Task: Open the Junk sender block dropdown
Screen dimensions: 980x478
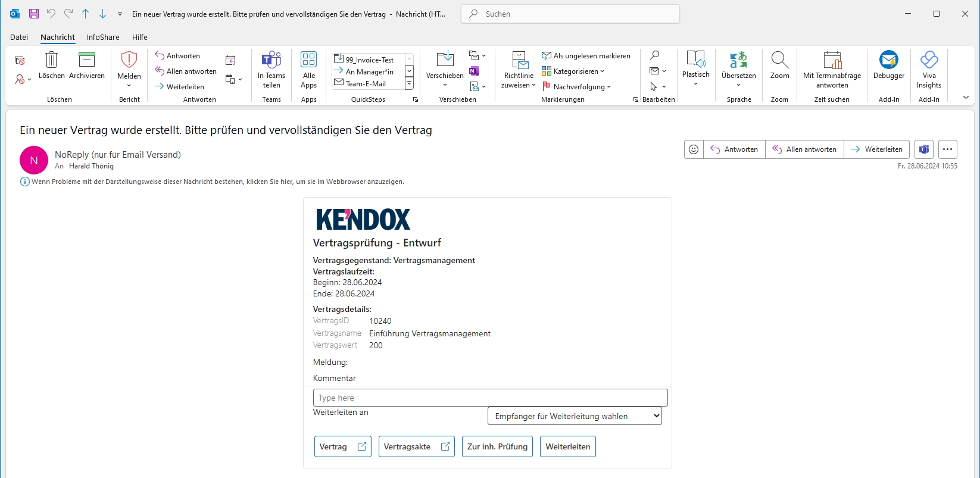Action: coord(23,79)
